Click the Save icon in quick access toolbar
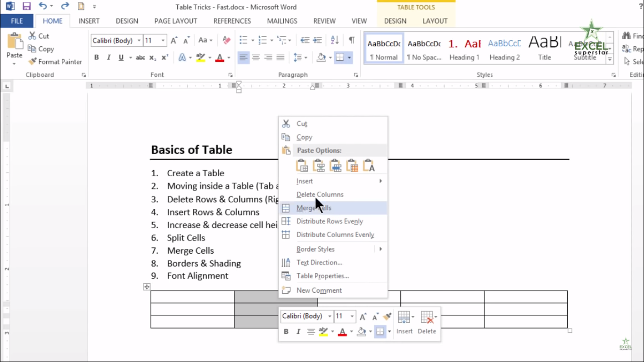Image resolution: width=644 pixels, height=362 pixels. coord(26,7)
